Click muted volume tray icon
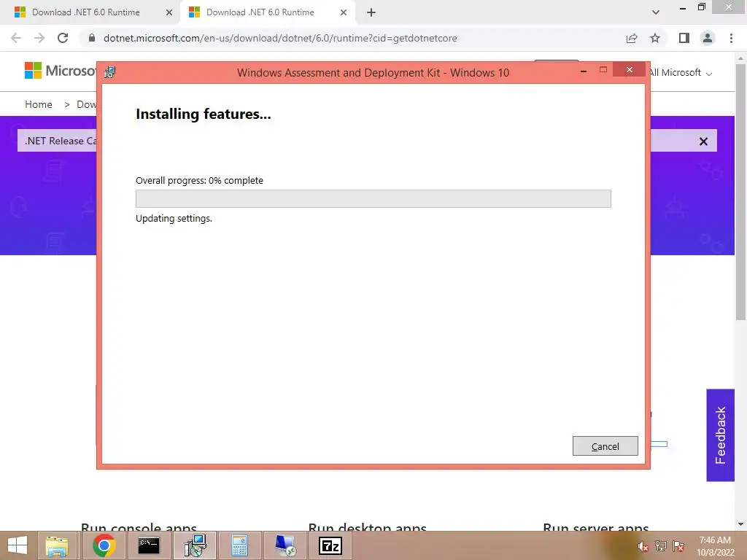Image resolution: width=747 pixels, height=560 pixels. coord(643,546)
